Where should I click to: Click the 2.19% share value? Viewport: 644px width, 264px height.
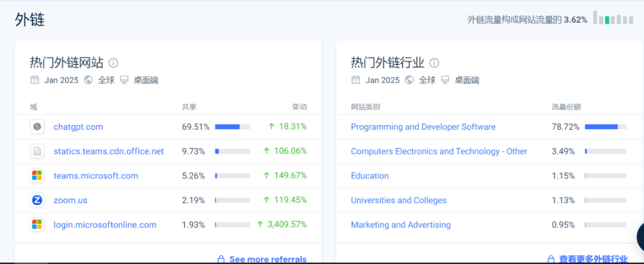pos(193,200)
